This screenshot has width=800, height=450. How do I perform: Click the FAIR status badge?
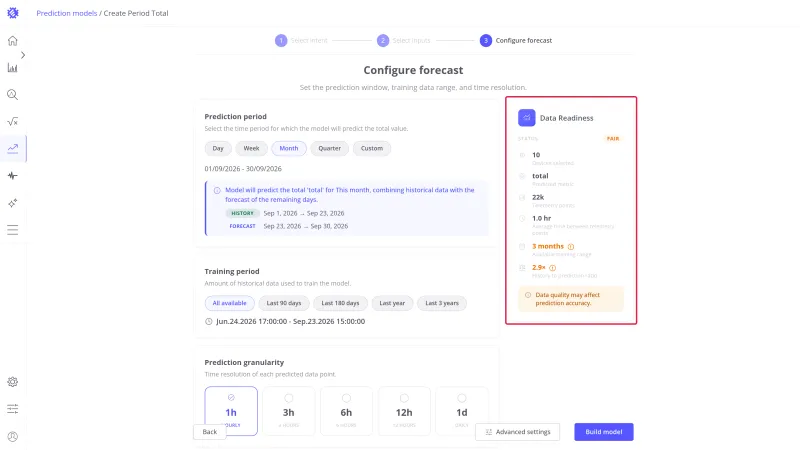click(613, 139)
